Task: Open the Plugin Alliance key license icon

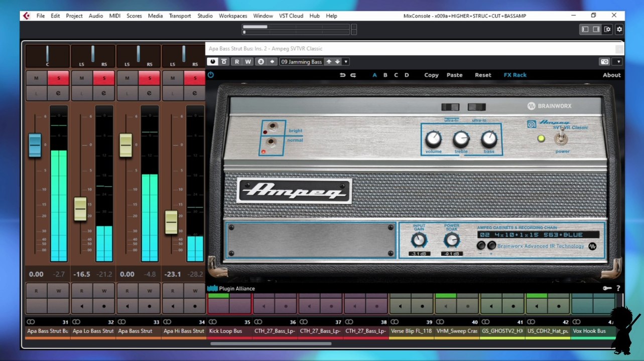Action: [607, 288]
